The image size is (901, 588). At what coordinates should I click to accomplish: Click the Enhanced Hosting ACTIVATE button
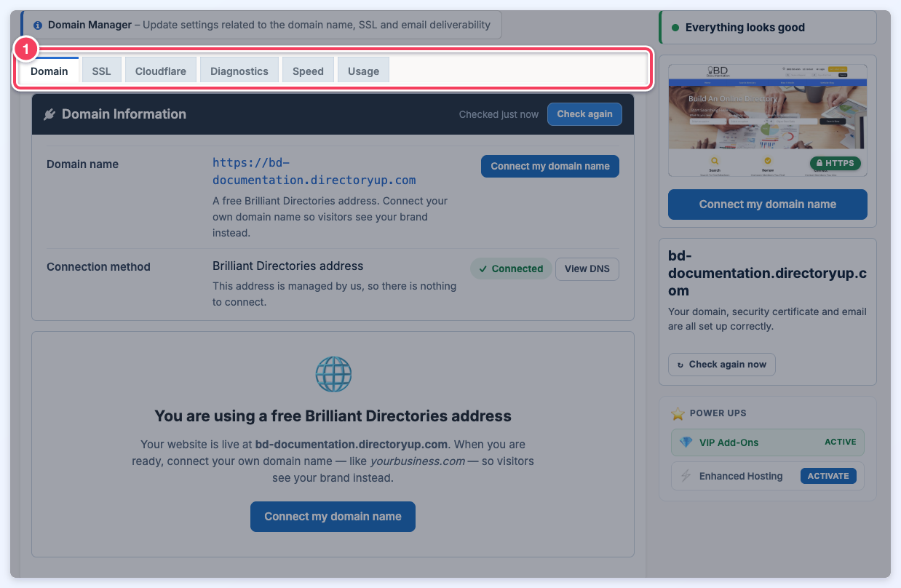828,476
